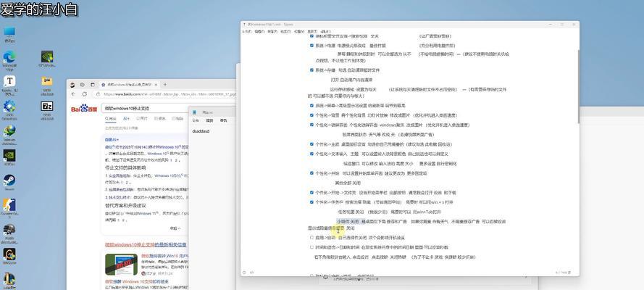Open Typora 文件(F) menu
The height and width of the screenshot is (290, 644).
(247, 31)
